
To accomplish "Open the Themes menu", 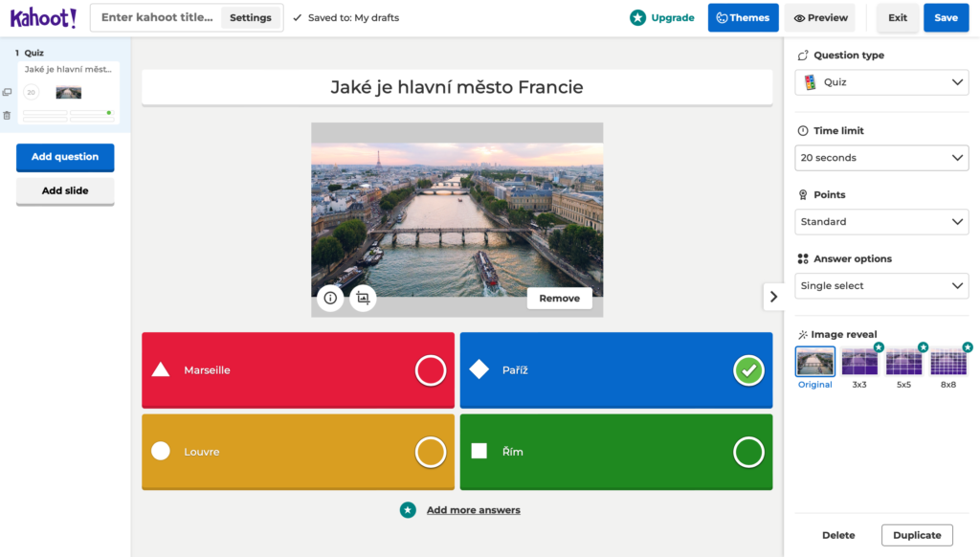I will pyautogui.click(x=743, y=17).
